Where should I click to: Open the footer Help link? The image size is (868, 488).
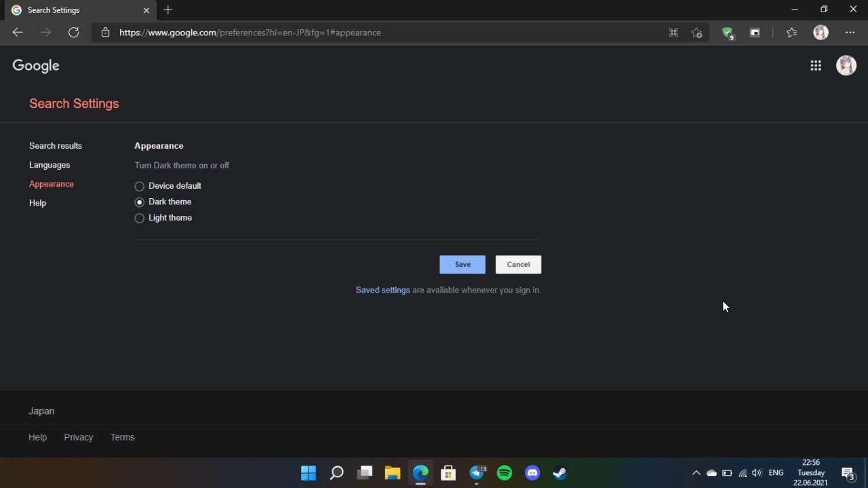click(38, 437)
